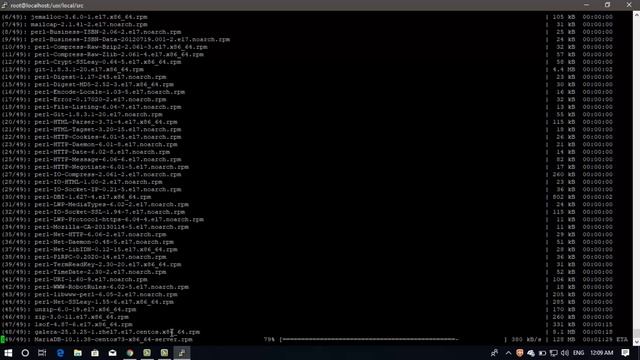Open the People icon in system tray
Viewport: 640px width, 360px height.
(494, 353)
